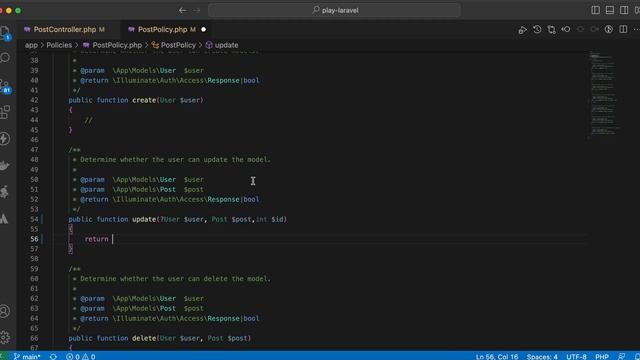This screenshot has height=360, width=640.
Task: Go back with the left arrow
Action: point(182,10)
